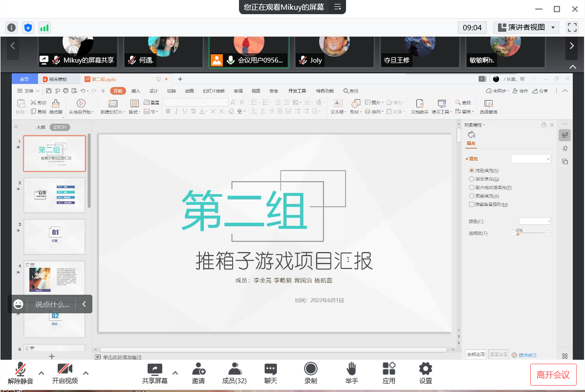Screen dimensions: 585x392
Task: Switch to the Design ribbon tab
Action: 153,91
